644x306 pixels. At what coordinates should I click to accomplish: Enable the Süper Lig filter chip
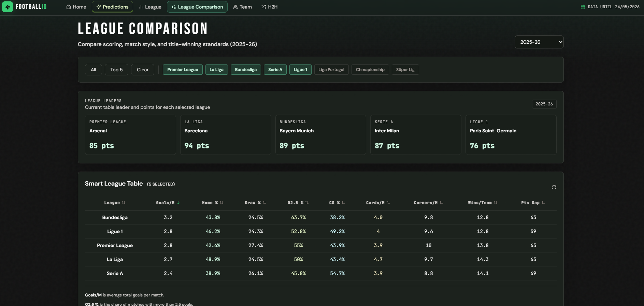coord(405,70)
